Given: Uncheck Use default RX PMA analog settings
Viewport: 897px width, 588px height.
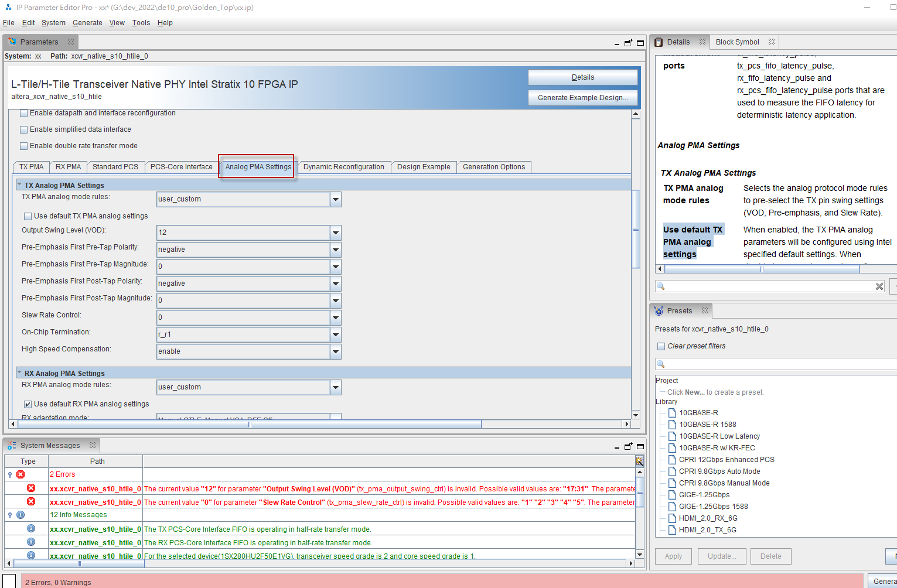Looking at the screenshot, I should click(x=28, y=404).
